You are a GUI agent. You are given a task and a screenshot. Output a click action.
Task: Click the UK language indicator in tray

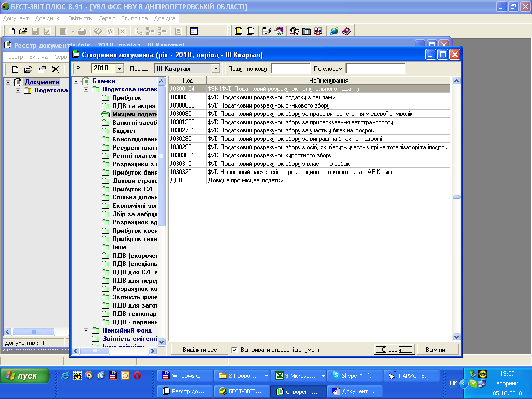pos(453,383)
